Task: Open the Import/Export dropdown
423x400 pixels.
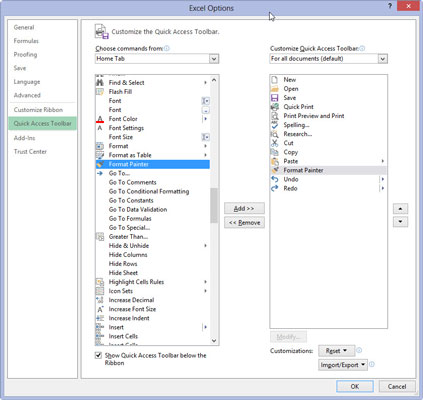Action: [342, 365]
